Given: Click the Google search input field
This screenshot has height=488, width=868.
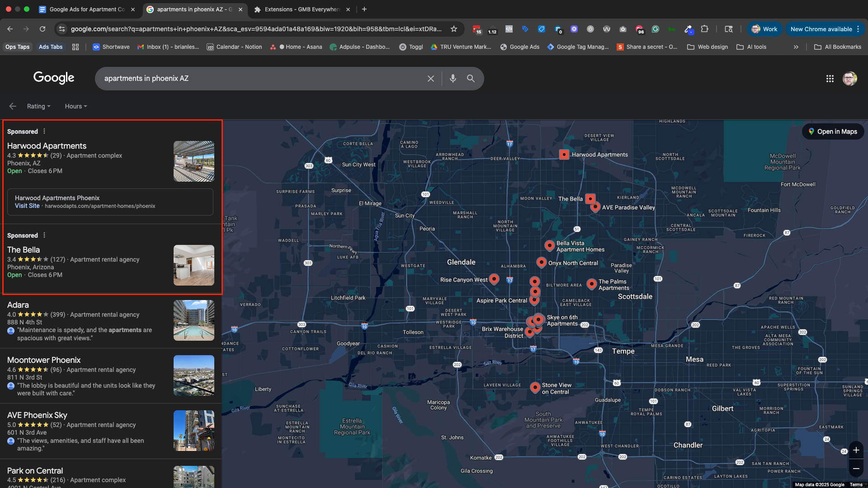Looking at the screenshot, I should [262, 79].
